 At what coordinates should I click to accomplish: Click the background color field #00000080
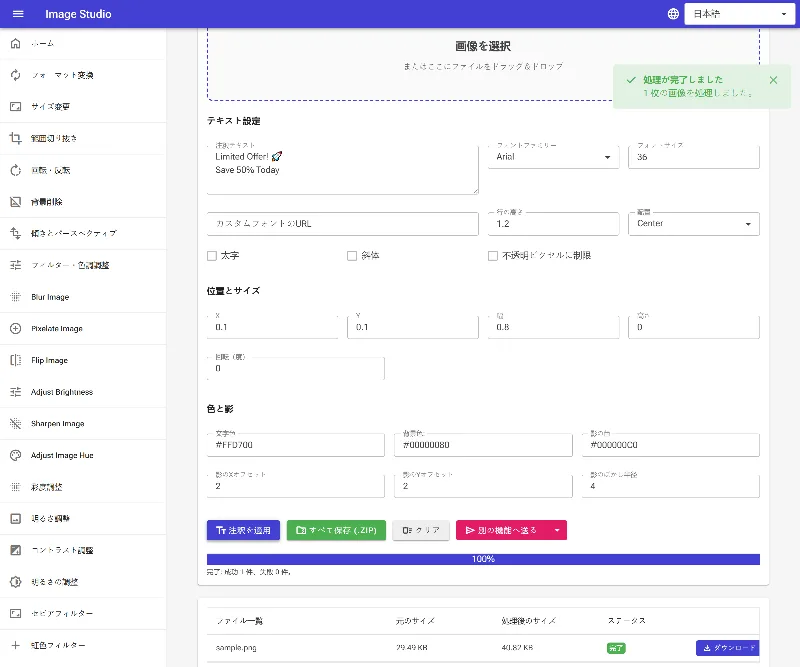pos(483,445)
